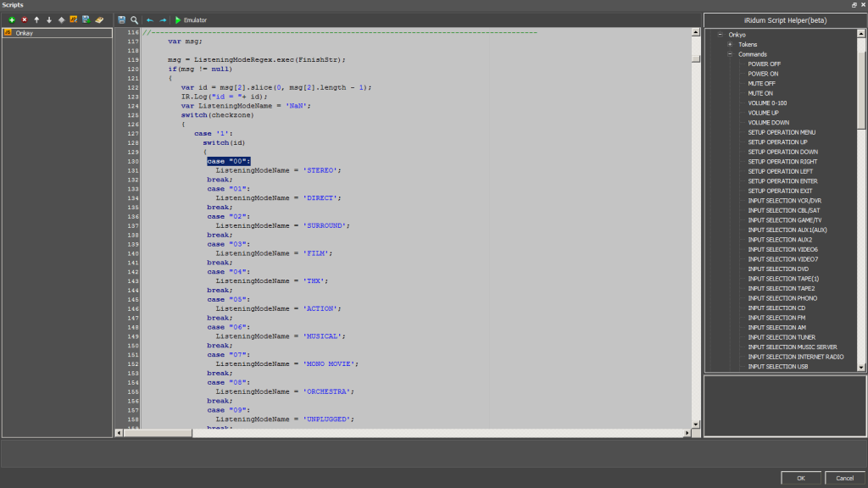Screen dimensions: 868x488
Task: Click the save disk icon in the editor toolbar
Action: pyautogui.click(x=122, y=19)
